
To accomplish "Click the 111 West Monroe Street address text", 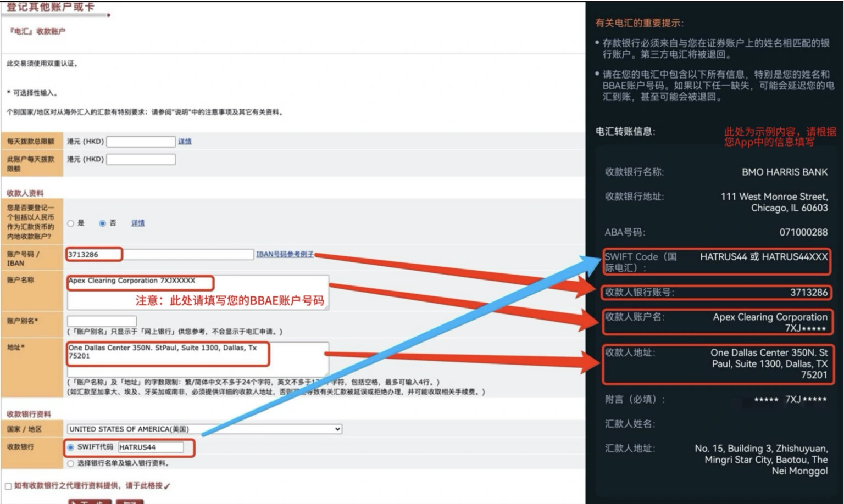I will (774, 202).
